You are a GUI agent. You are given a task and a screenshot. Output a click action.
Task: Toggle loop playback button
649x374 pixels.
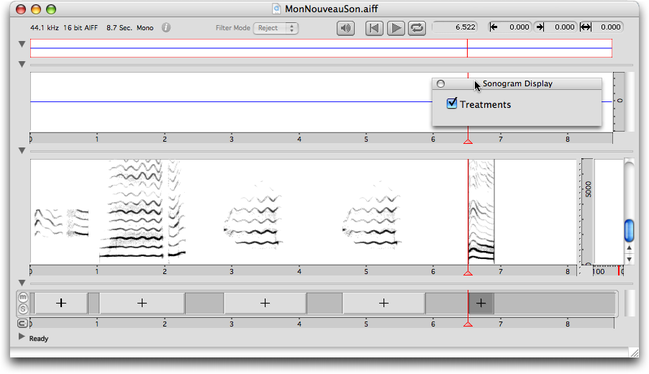(x=417, y=28)
